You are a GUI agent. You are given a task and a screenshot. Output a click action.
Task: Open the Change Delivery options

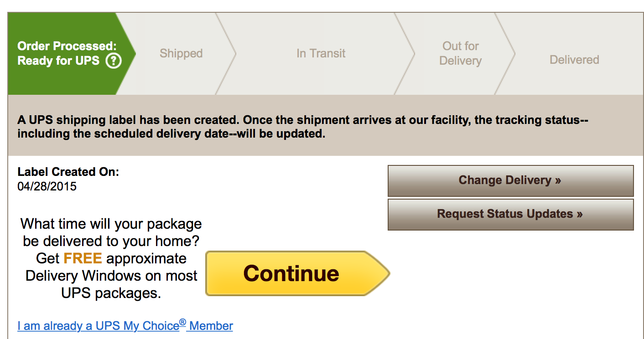click(511, 180)
